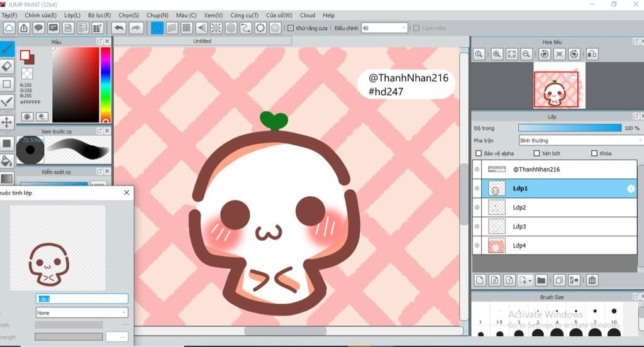Open Điều chỉnh value 40 dropdown
This screenshot has width=644, height=347.
pyautogui.click(x=384, y=28)
